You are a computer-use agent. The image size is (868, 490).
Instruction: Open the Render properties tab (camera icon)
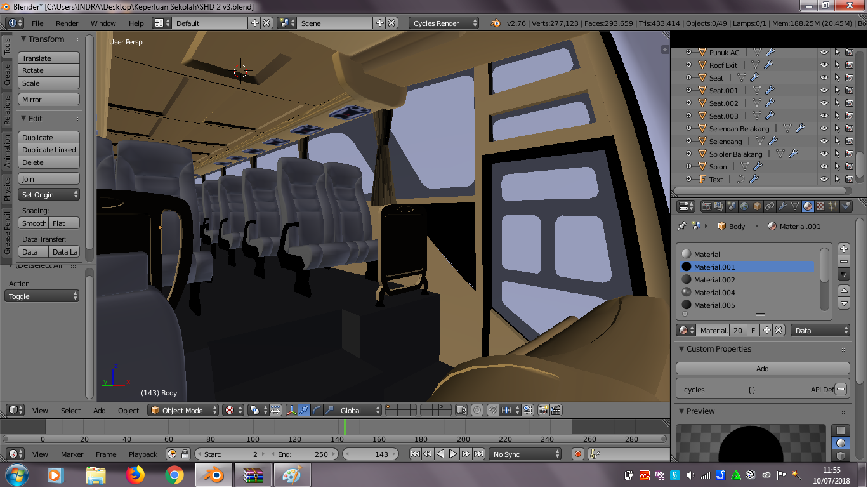[707, 206]
